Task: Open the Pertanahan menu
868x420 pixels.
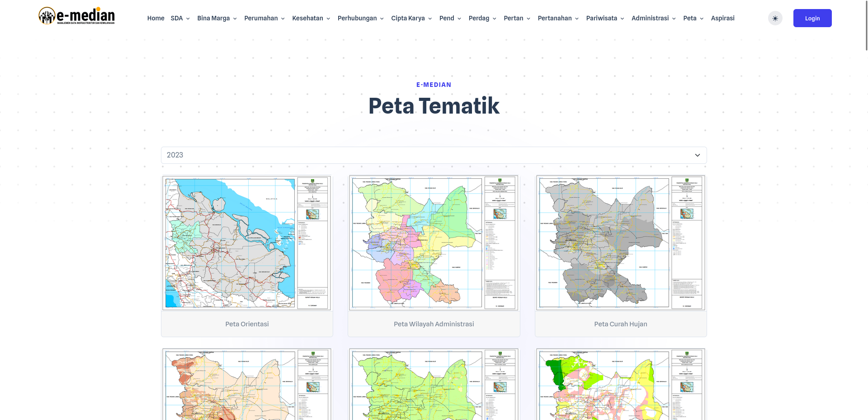Action: [558, 18]
